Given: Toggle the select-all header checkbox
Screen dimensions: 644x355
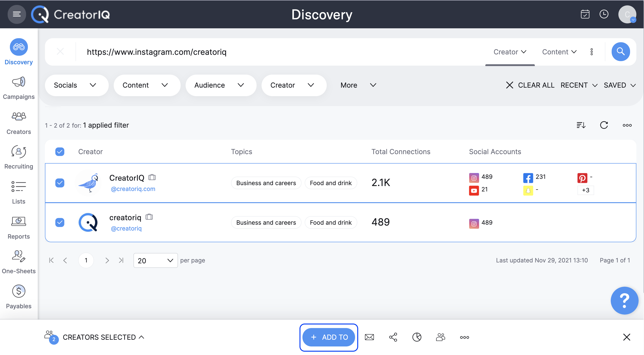Looking at the screenshot, I should point(60,151).
